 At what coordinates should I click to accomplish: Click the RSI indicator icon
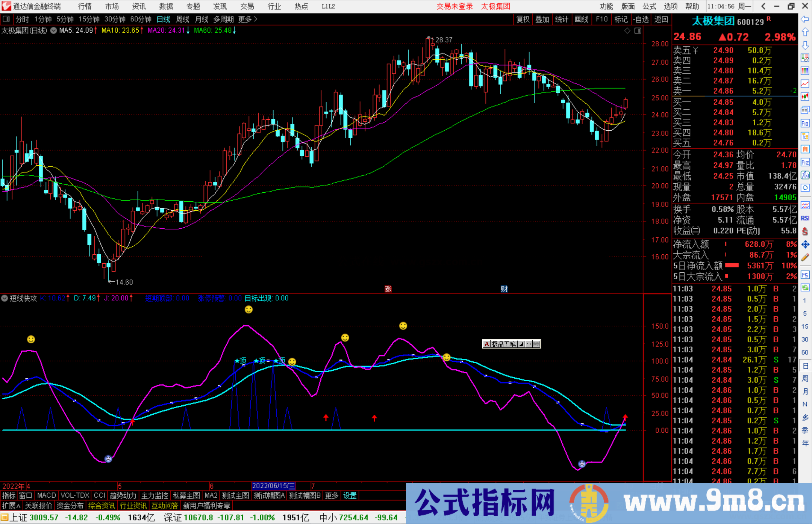click(805, 218)
